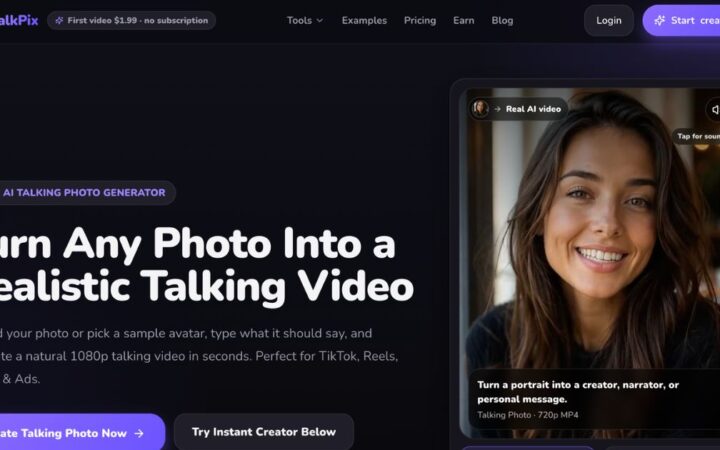Open the Blog link
This screenshot has width=720, height=450.
502,20
